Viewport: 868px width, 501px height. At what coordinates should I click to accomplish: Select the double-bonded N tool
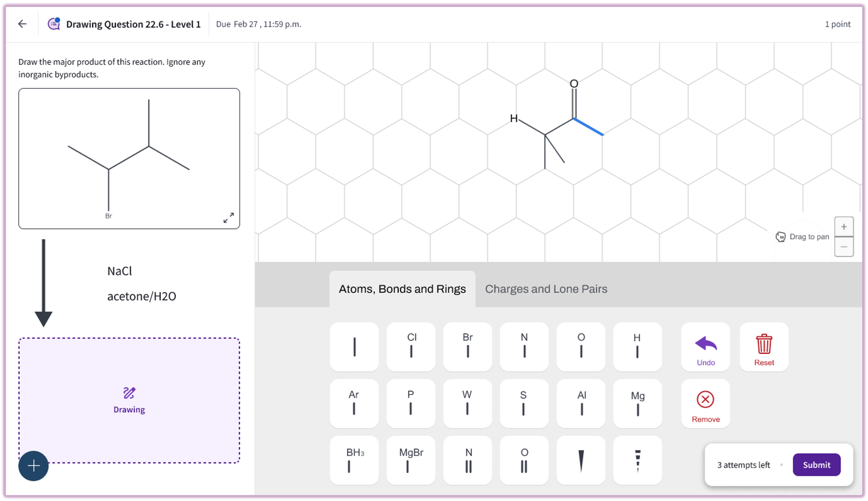click(468, 460)
